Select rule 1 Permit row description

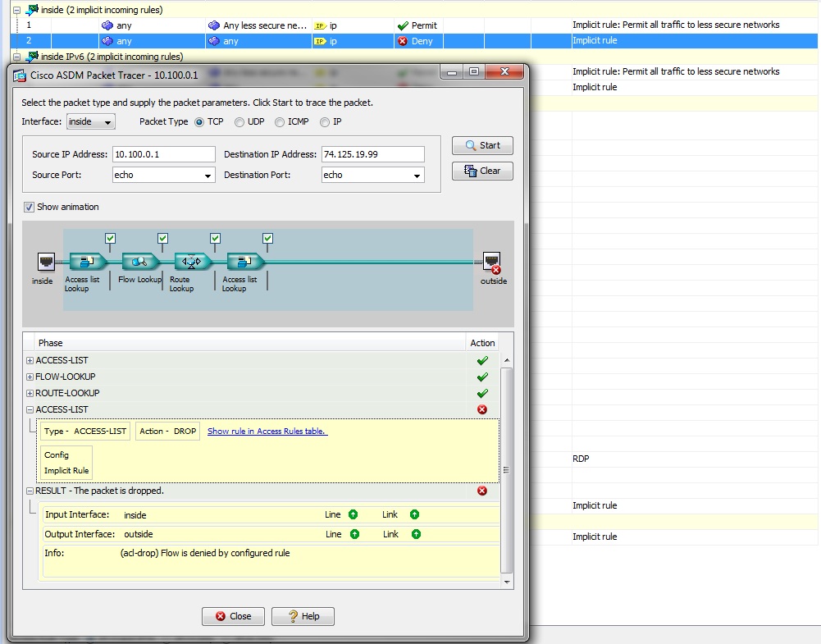point(676,25)
